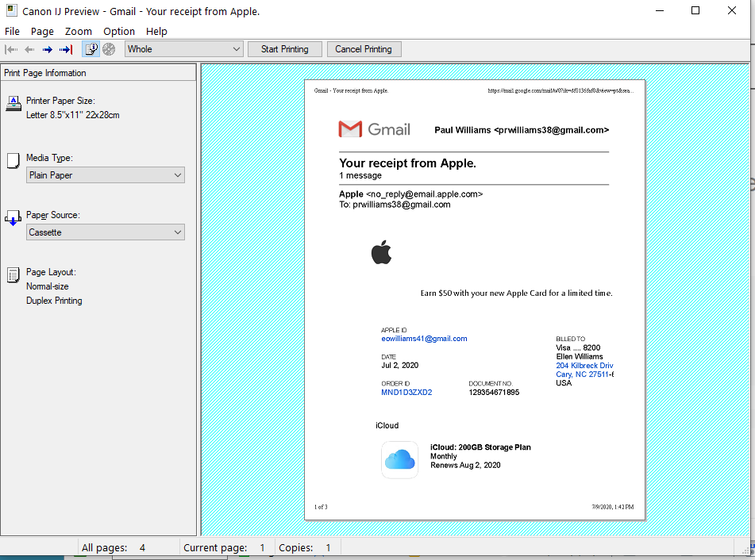Screen dimensions: 755x560
Task: Click the 'Copies: 1' status entry
Action: point(305,547)
